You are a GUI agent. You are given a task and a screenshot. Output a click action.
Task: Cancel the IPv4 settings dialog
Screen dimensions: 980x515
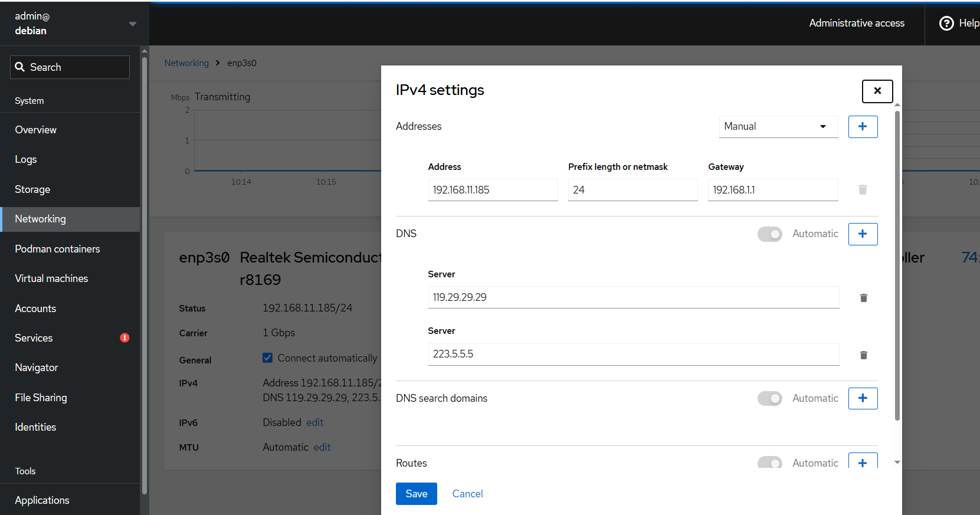(467, 494)
